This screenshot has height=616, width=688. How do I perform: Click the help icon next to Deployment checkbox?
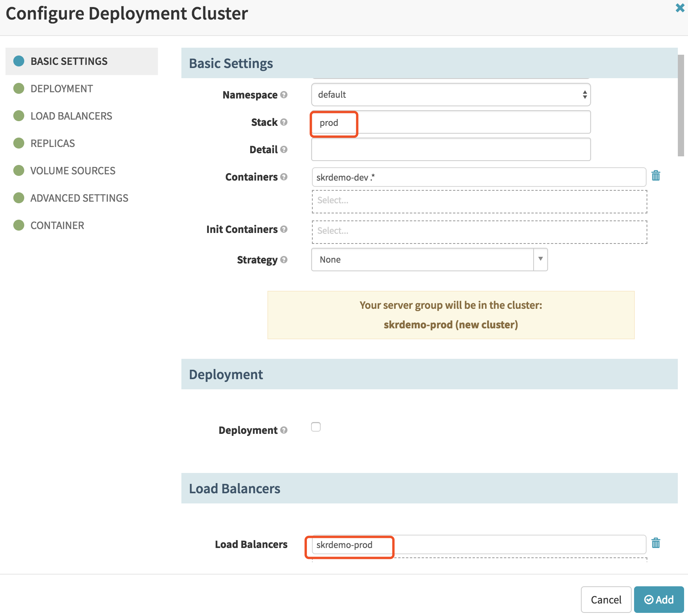pyautogui.click(x=284, y=430)
